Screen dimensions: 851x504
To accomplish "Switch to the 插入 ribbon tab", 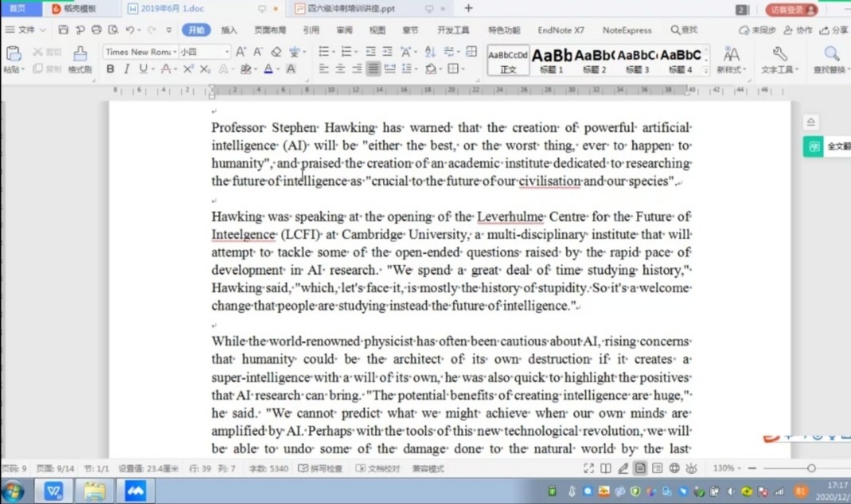I will point(229,30).
